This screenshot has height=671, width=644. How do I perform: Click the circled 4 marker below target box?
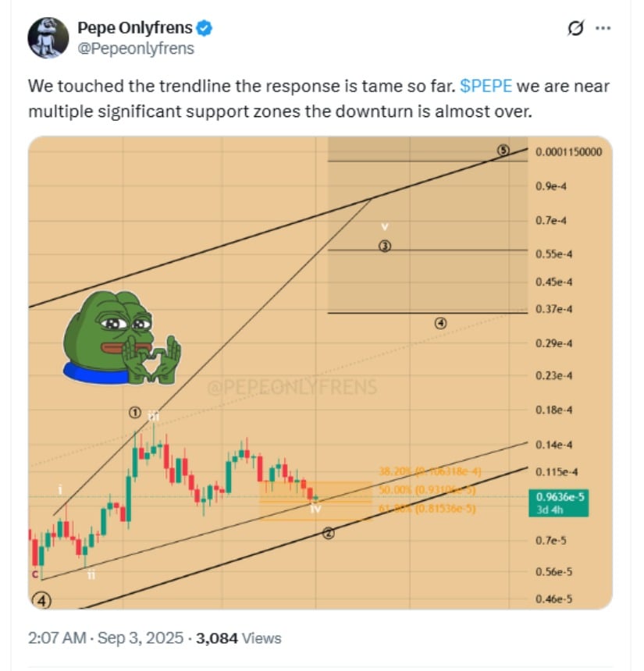pos(440,324)
